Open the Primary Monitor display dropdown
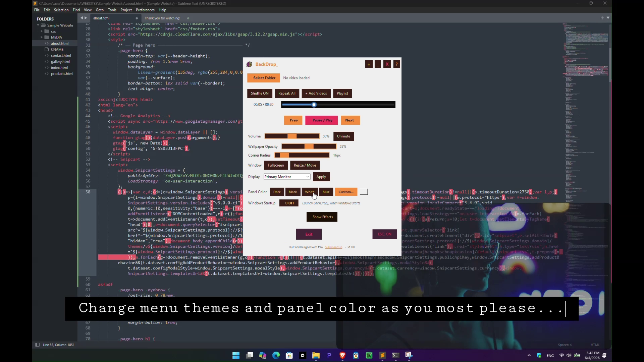 pos(287,177)
